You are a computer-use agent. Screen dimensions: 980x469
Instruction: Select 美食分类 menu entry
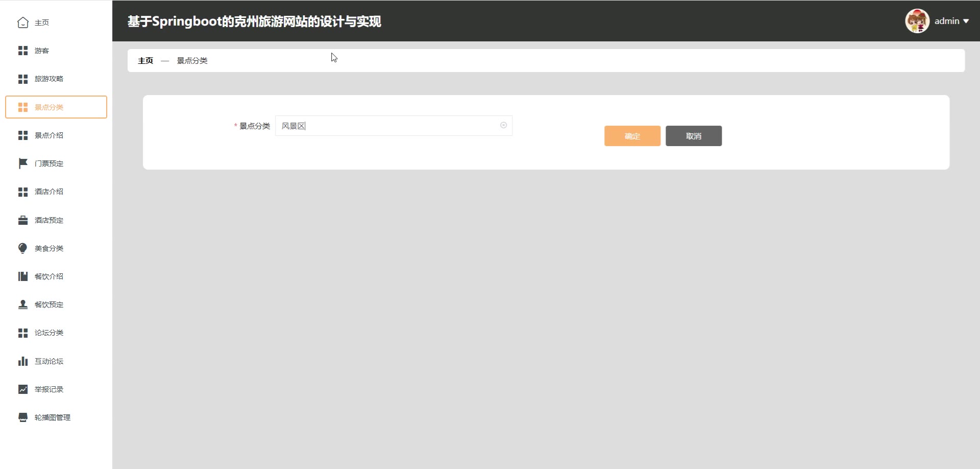tap(56, 248)
